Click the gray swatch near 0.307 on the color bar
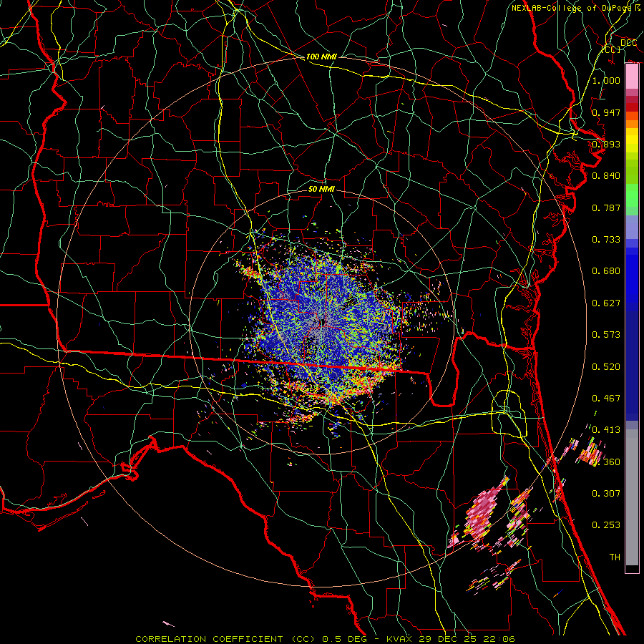Screen dimensions: 644x644 coord(632,497)
